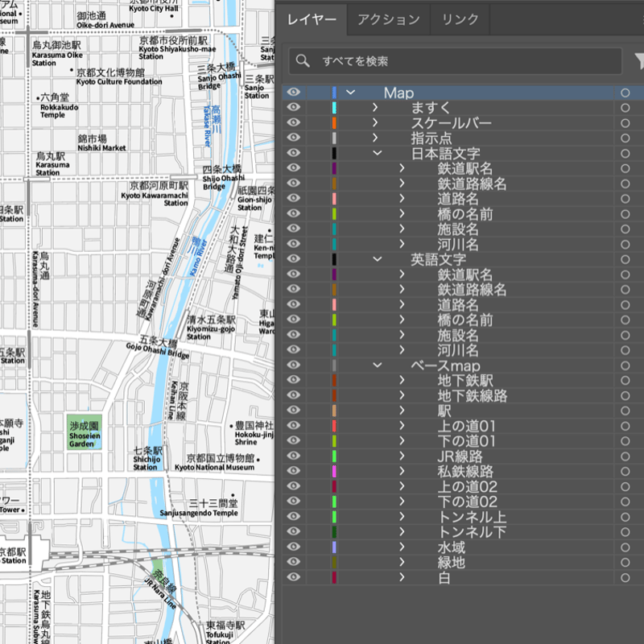Hide the 緑地 green area sublayer
644x644 pixels.
coord(293,561)
